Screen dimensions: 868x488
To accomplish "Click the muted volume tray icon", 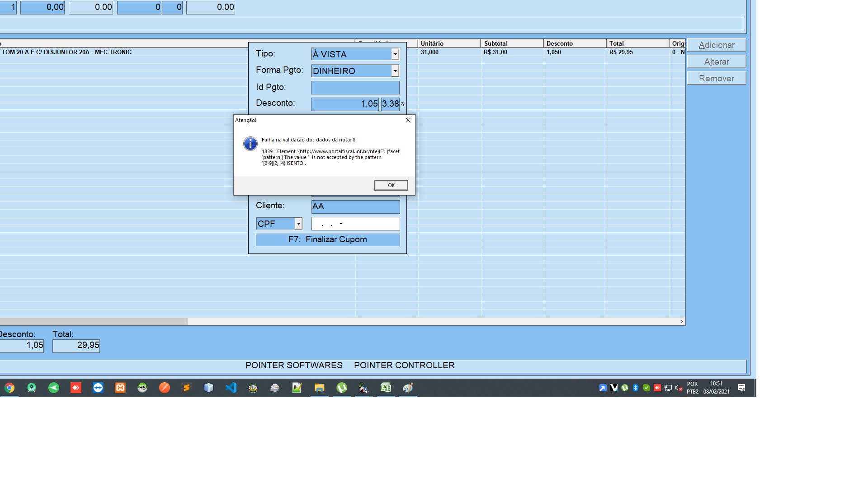I will click(679, 388).
